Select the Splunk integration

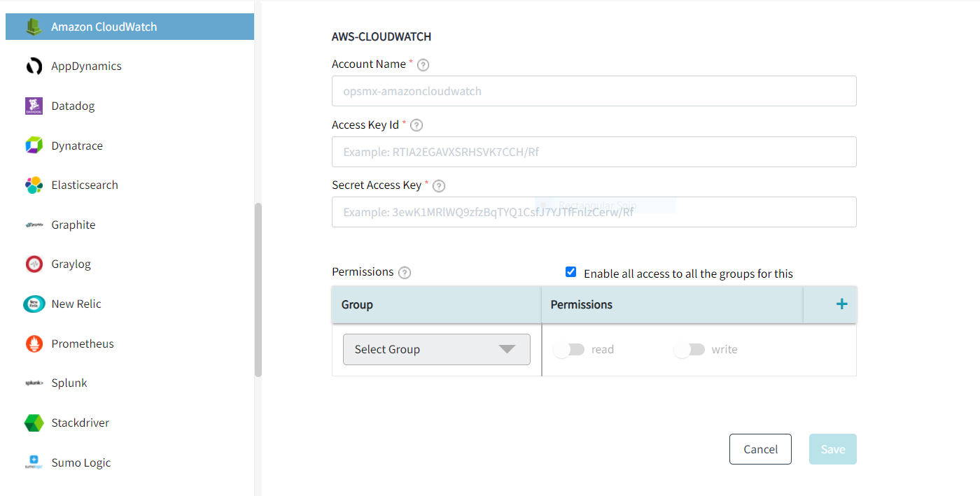pos(33,383)
